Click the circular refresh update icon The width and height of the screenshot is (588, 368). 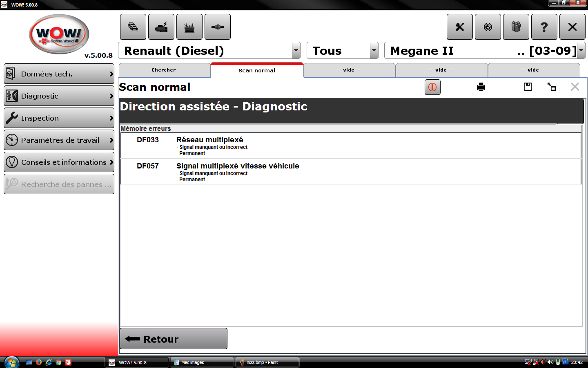pos(488,27)
